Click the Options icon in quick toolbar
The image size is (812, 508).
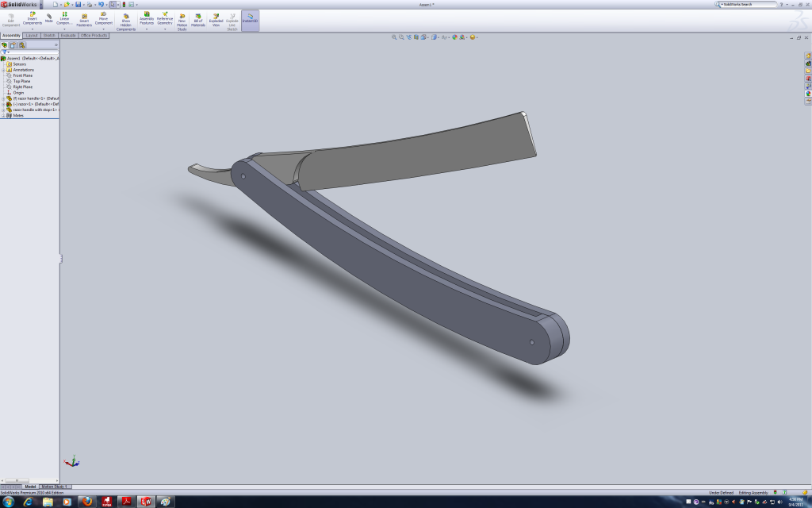point(132,4)
